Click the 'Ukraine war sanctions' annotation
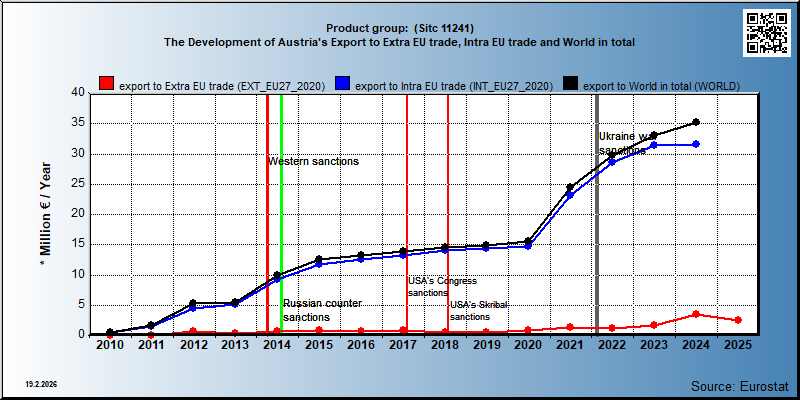Viewport: 800px width, 400px height. (627, 143)
